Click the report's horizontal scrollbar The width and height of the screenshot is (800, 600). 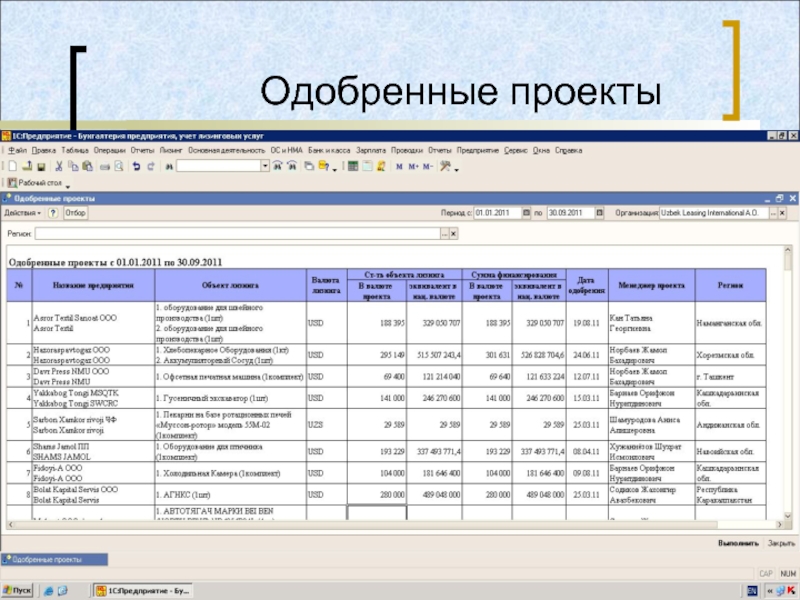(393, 524)
